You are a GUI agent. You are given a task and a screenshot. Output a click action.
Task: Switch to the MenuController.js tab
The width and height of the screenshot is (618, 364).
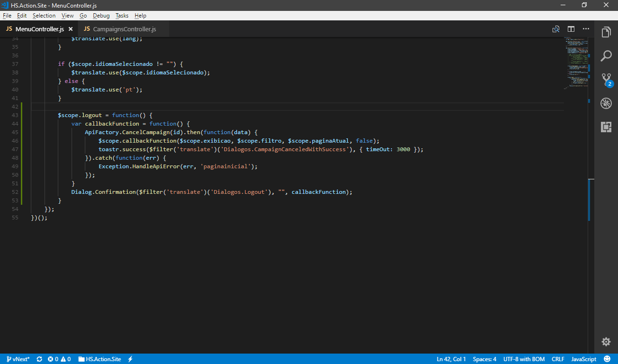[39, 29]
